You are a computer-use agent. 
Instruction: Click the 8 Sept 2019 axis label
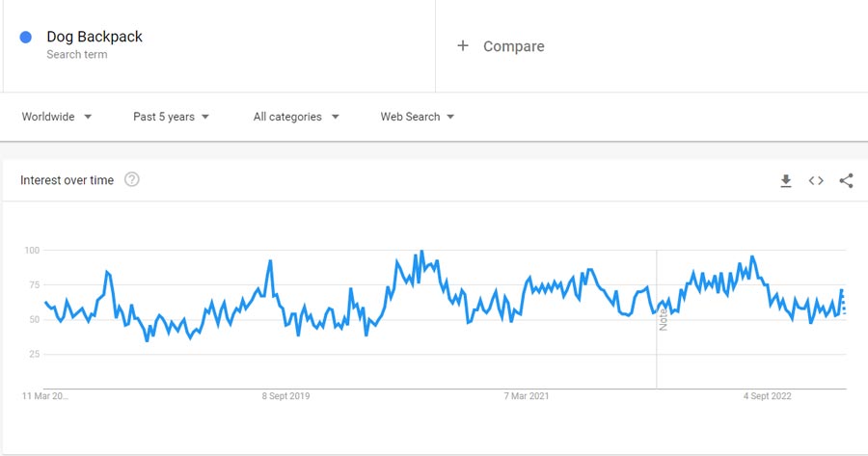coord(285,396)
